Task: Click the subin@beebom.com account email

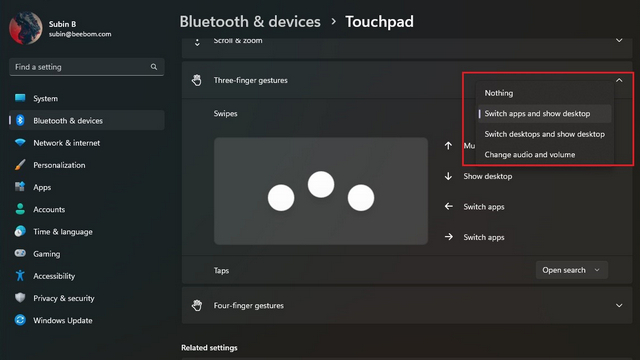Action: tap(80, 34)
